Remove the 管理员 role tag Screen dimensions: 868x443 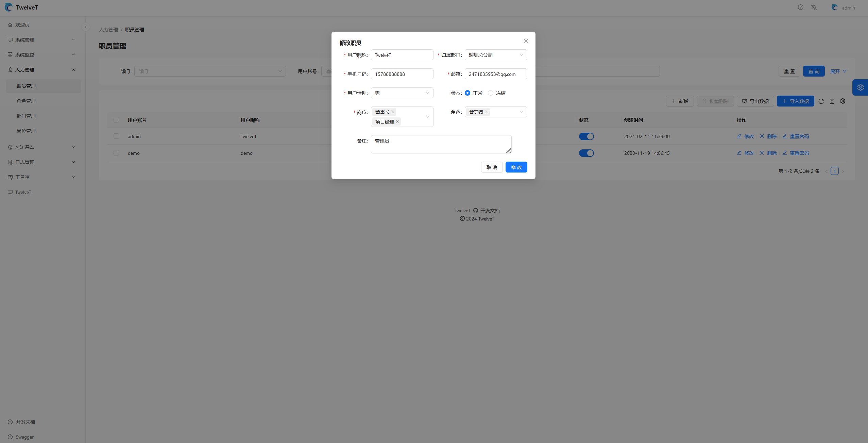point(487,112)
